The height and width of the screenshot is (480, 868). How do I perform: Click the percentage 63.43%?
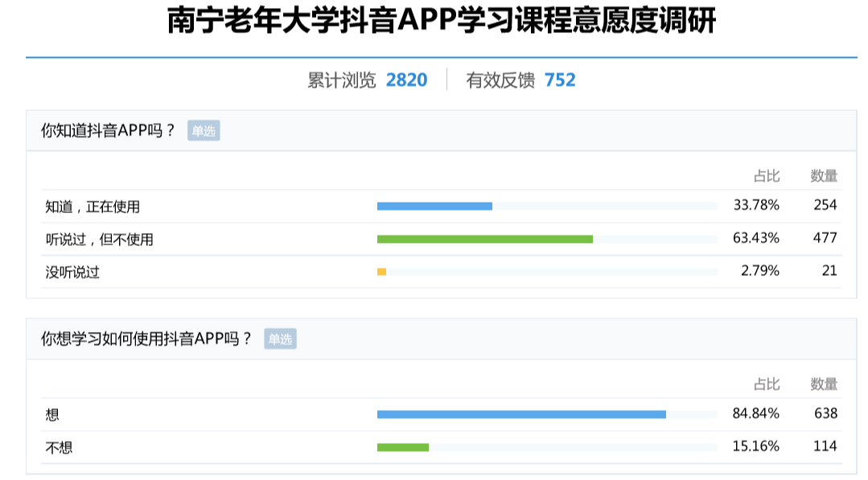click(x=756, y=238)
